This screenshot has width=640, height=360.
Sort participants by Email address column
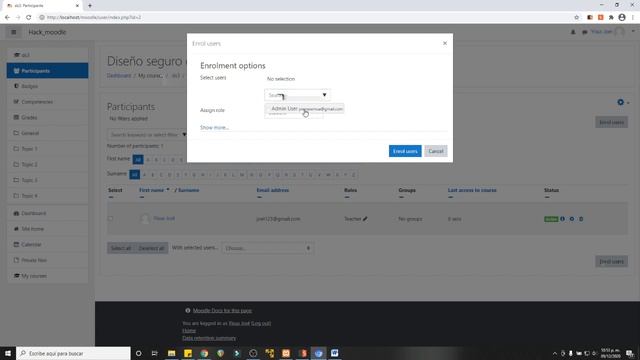[273, 190]
